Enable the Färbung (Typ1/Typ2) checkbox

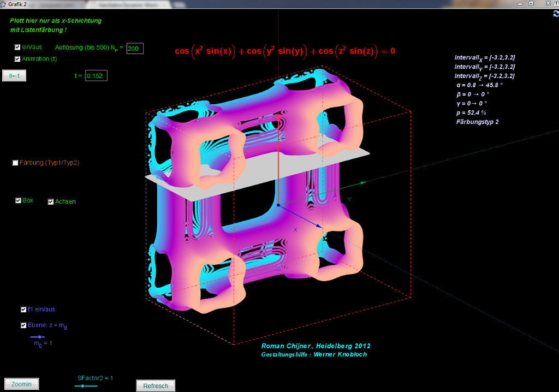coord(15,163)
